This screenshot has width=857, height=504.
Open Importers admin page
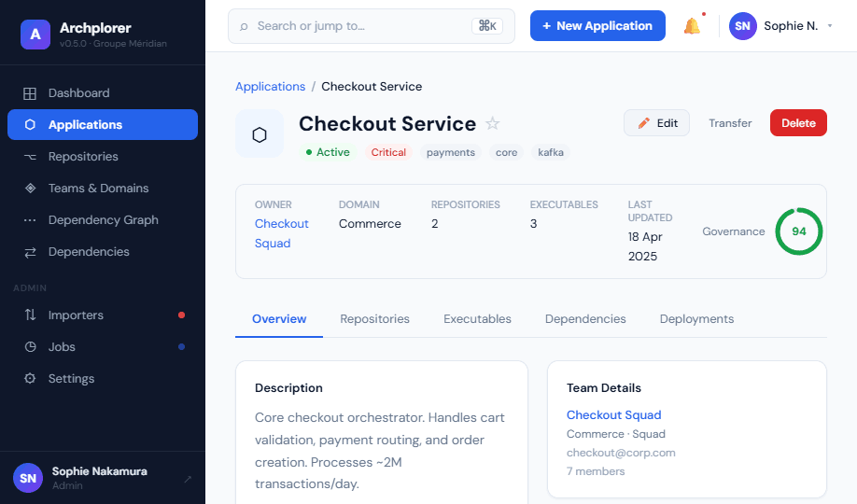tap(103, 315)
